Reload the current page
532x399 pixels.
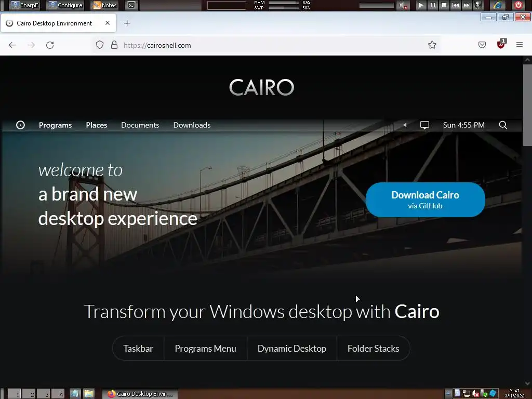[50, 45]
